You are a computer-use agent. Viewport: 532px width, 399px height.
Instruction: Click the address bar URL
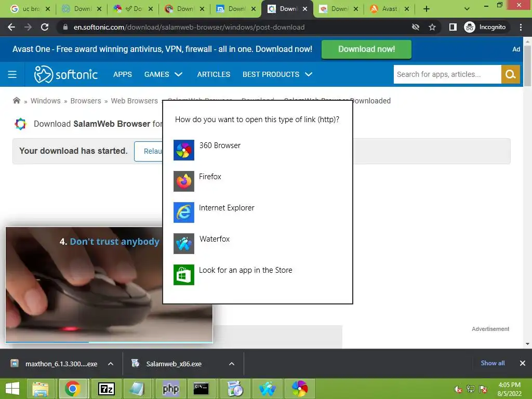(x=189, y=27)
